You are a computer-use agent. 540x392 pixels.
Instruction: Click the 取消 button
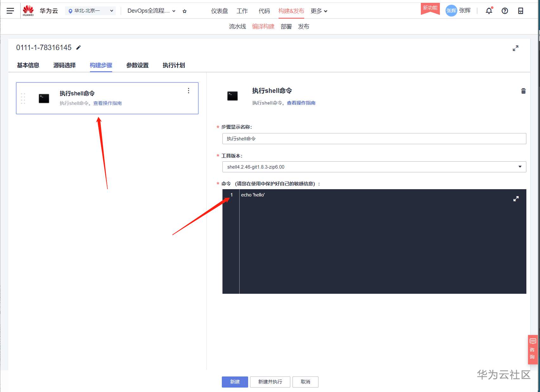click(305, 382)
